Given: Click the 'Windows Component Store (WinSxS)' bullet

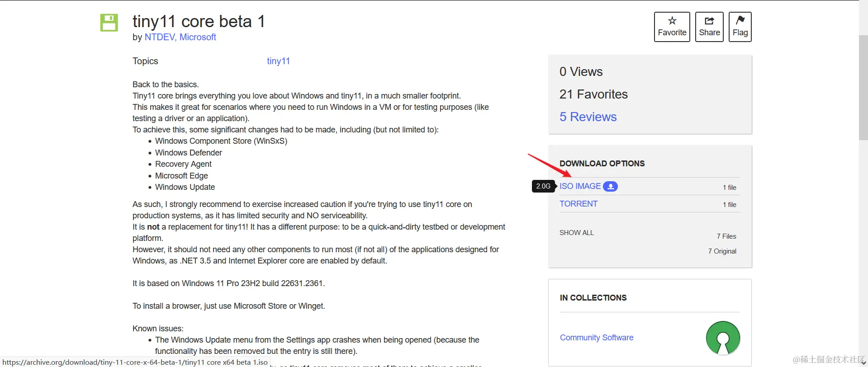Looking at the screenshot, I should pos(221,141).
